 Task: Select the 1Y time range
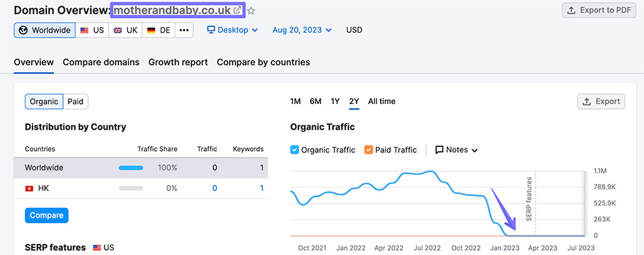[335, 102]
